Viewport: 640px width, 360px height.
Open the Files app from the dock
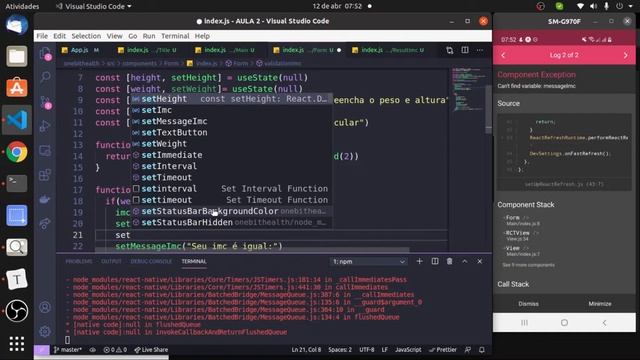click(x=17, y=56)
